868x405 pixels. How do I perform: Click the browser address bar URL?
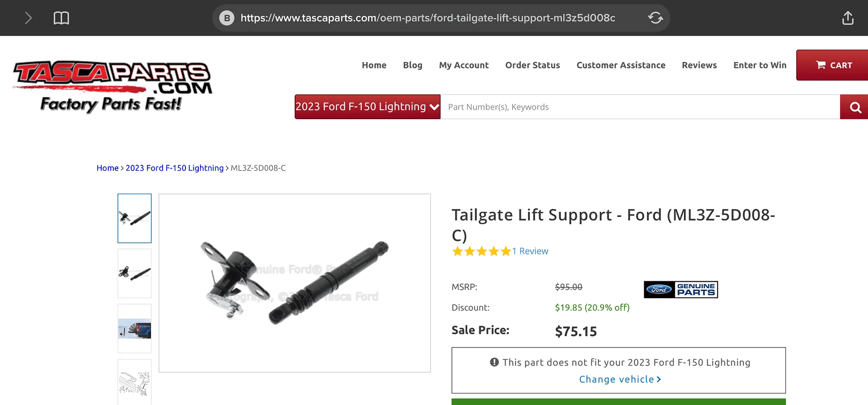(x=428, y=18)
